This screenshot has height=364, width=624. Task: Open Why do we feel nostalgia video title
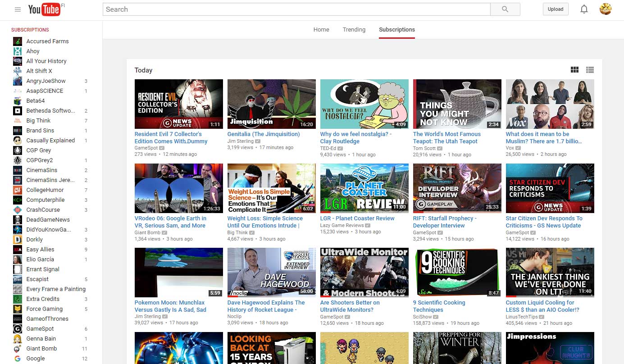(x=356, y=137)
